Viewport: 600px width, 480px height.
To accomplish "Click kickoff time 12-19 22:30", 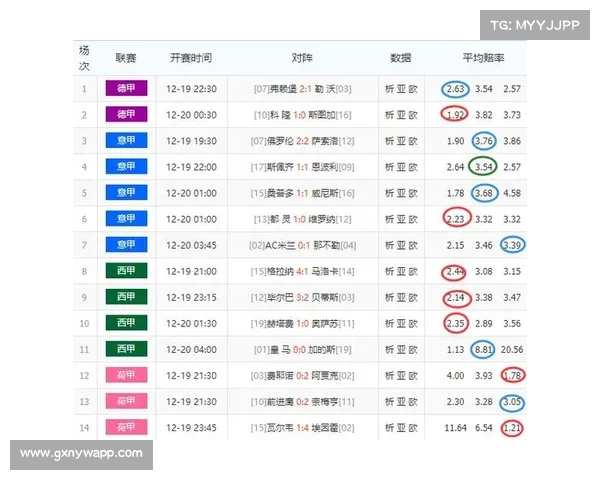I will click(x=191, y=89).
